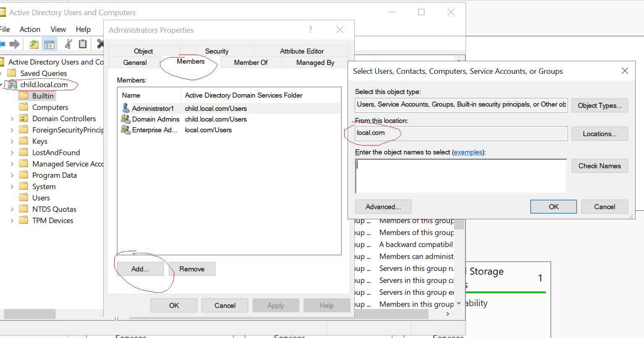644x338 pixels.
Task: Click the clipboard Paste toolbar icon
Action: pos(83,44)
